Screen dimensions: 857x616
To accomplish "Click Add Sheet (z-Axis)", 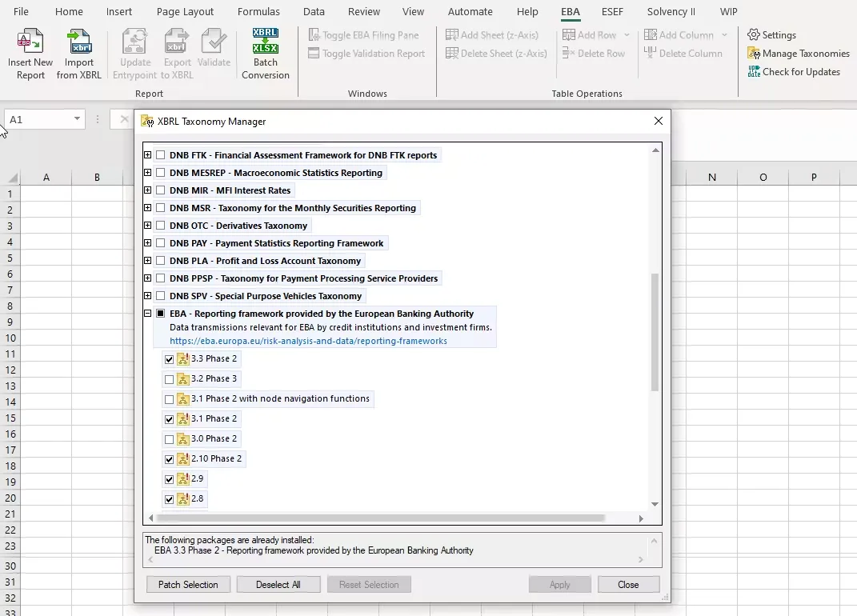I will point(492,35).
